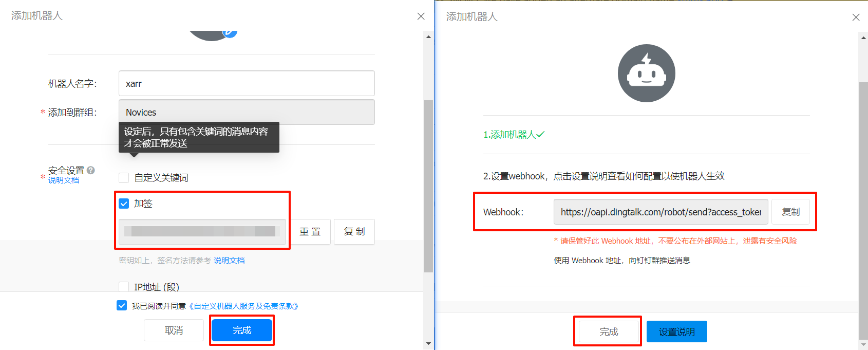Viewport: 868px width, 350px height.
Task: Click the help icon beside 安全设置
Action: coord(91,170)
